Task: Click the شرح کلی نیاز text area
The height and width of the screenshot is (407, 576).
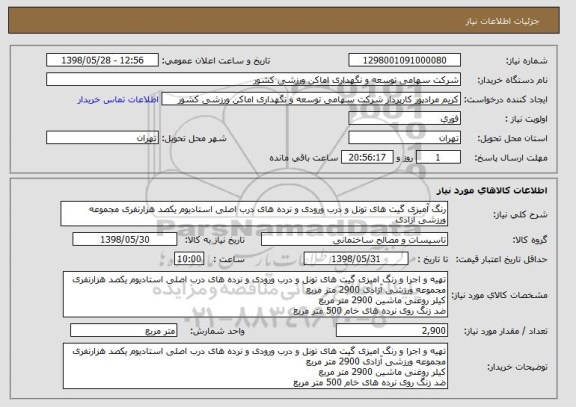Action: click(x=254, y=214)
